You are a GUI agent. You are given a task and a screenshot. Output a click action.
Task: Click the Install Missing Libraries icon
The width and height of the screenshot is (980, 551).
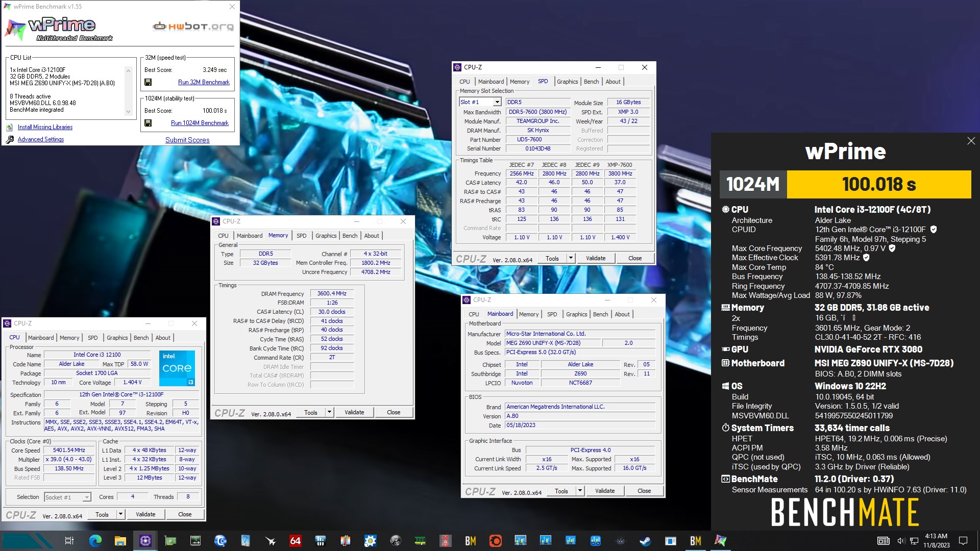coord(10,128)
